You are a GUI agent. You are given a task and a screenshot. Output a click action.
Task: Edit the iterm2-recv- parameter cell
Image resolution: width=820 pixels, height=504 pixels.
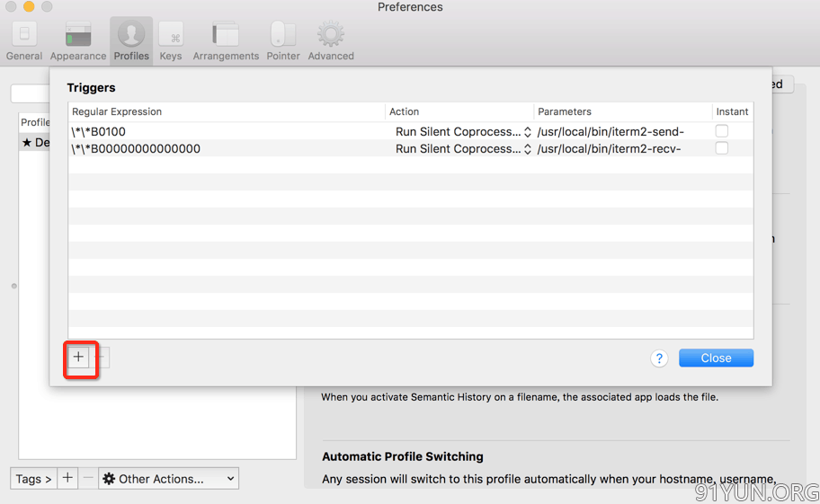coord(622,149)
